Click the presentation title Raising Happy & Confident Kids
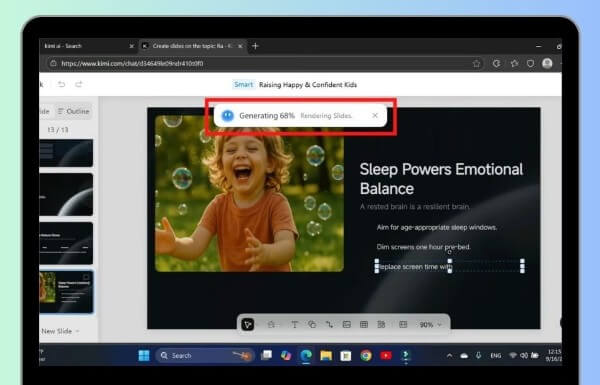This screenshot has width=600, height=385. pyautogui.click(x=308, y=85)
